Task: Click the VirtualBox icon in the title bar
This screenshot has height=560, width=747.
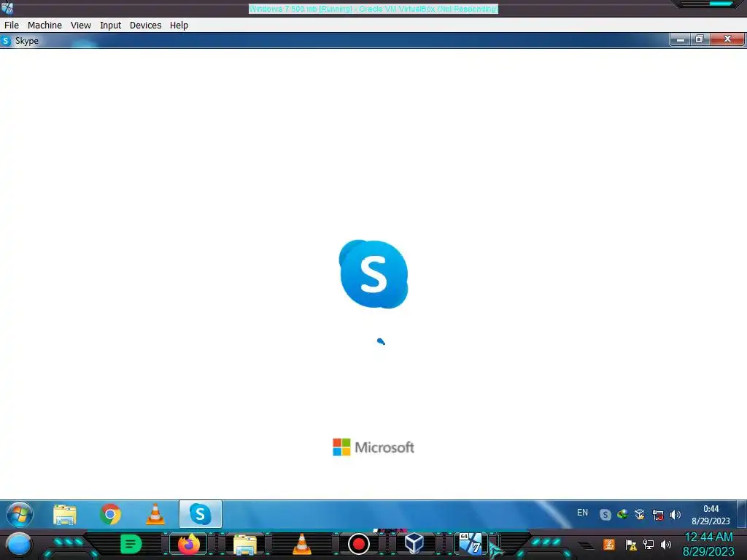Action: 7,8
